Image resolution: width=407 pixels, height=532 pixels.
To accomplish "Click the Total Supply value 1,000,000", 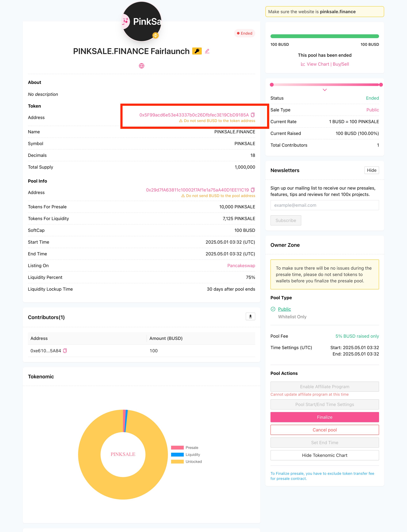I will (x=245, y=167).
